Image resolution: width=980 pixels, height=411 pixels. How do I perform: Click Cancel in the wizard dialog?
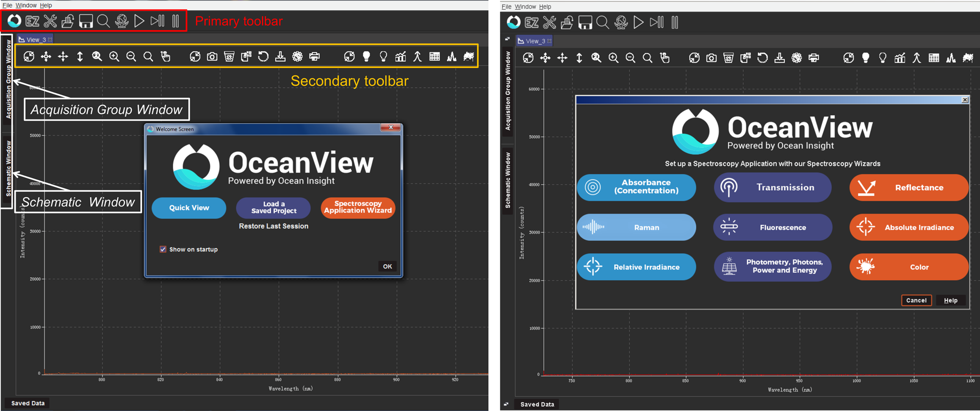pyautogui.click(x=916, y=300)
